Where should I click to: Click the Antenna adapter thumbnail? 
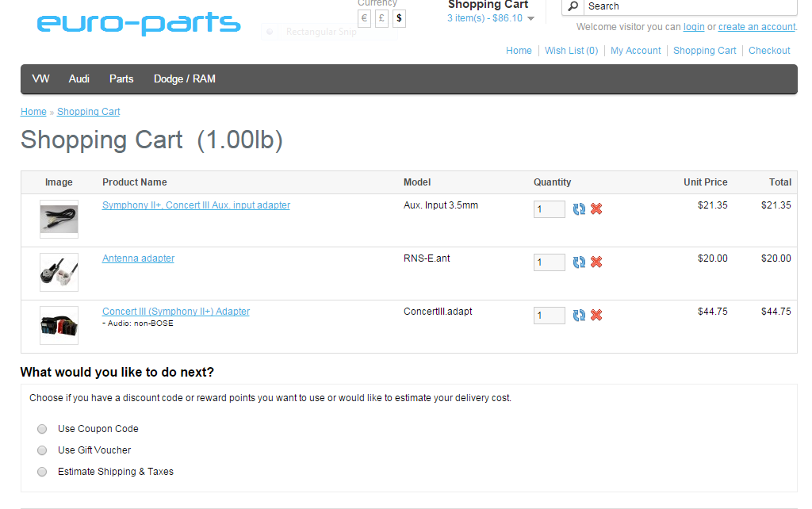click(59, 273)
